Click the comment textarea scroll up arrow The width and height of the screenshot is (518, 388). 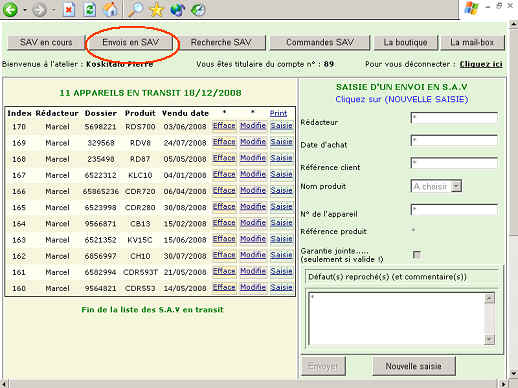click(x=489, y=298)
